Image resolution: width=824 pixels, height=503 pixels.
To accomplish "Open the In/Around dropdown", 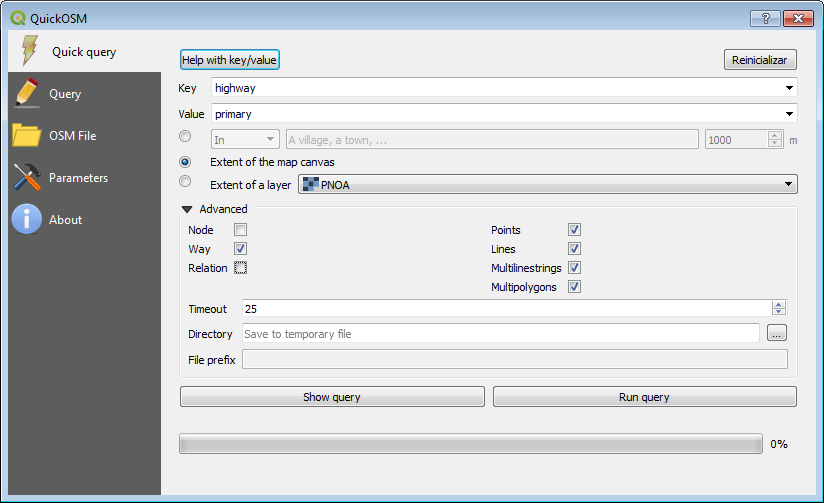I will [245, 139].
